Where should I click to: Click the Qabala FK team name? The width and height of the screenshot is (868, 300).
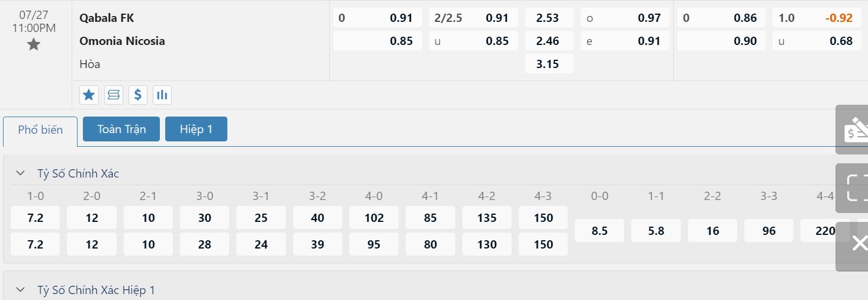tap(107, 18)
